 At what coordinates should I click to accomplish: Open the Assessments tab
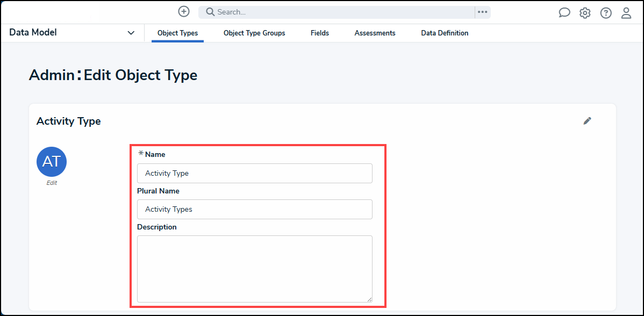375,33
